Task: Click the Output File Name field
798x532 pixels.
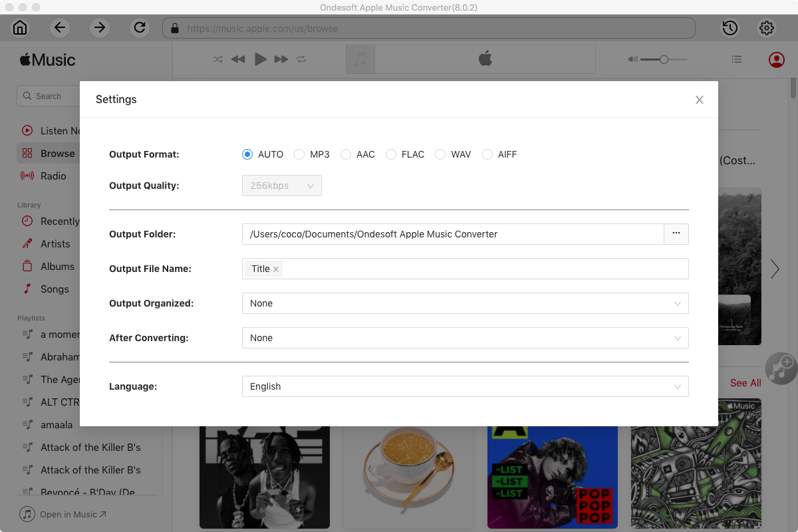Action: pyautogui.click(x=465, y=269)
